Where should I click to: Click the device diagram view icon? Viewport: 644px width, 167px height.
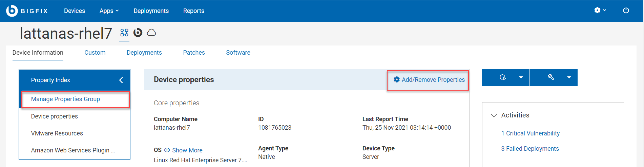[x=124, y=33]
